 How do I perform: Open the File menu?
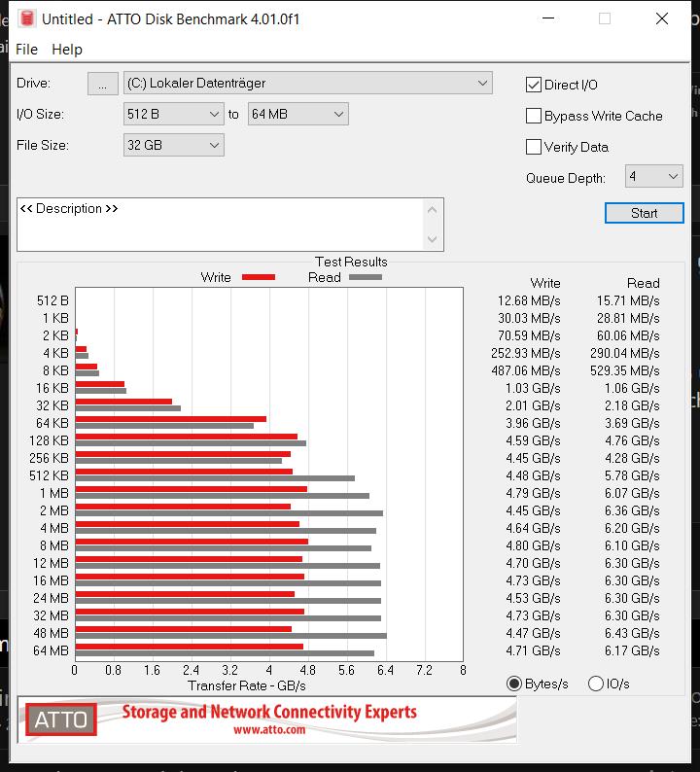(26, 50)
